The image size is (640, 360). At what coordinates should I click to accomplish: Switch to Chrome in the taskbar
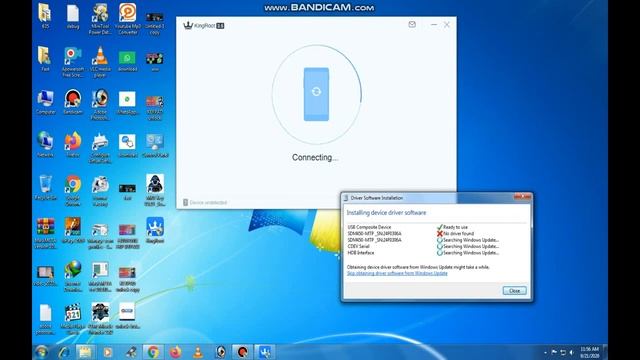[153, 352]
